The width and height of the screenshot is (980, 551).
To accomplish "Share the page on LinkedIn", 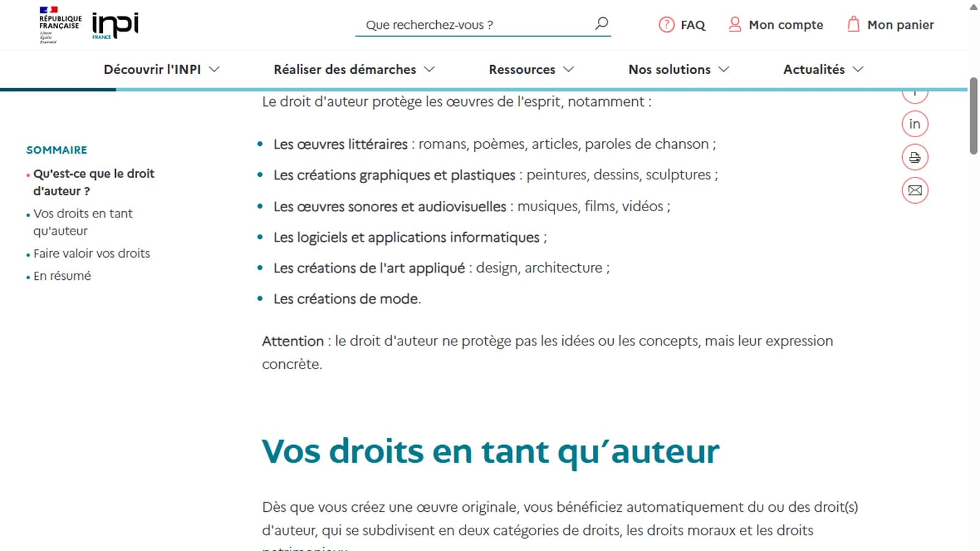I will coord(915,124).
